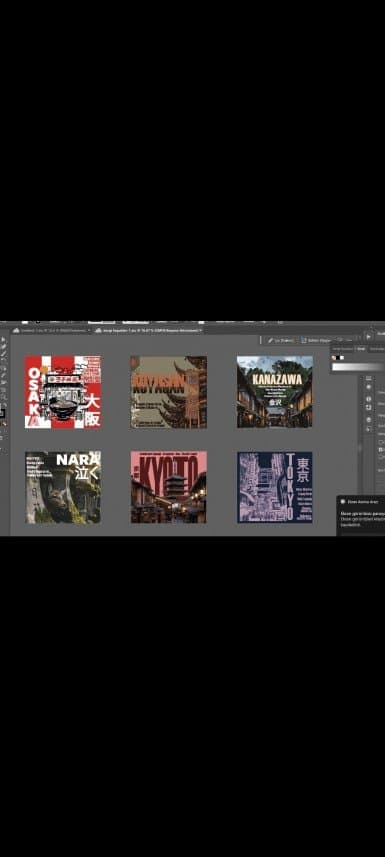Select the Nara poster artwork
The width and height of the screenshot is (385, 857).
pos(63,488)
